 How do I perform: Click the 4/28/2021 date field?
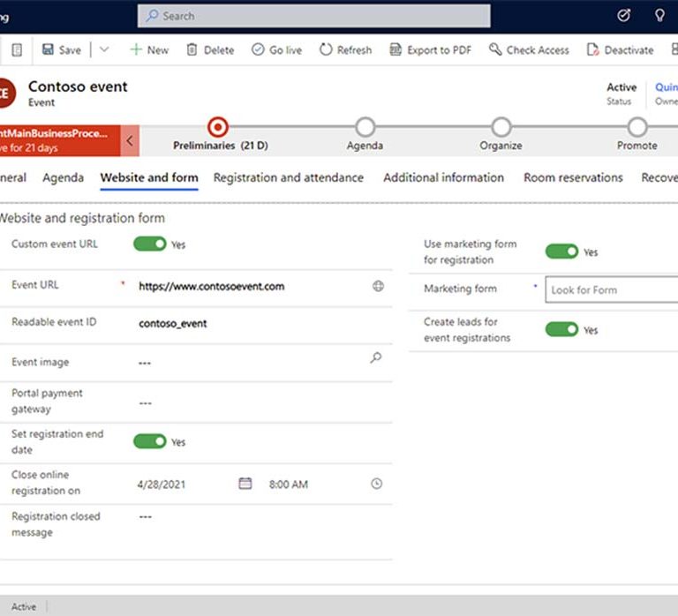[162, 485]
